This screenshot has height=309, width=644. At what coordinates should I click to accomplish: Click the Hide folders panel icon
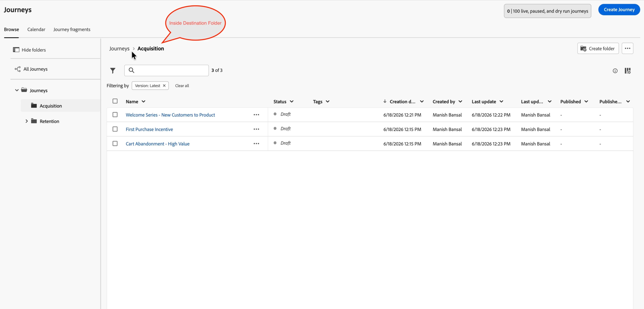(16, 50)
